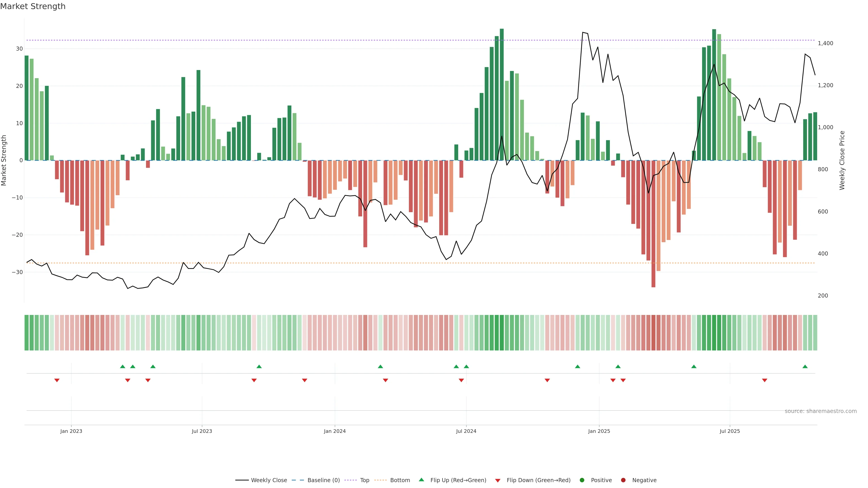Click the Positive green circle legend icon
The height and width of the screenshot is (488, 868).
[x=582, y=480]
